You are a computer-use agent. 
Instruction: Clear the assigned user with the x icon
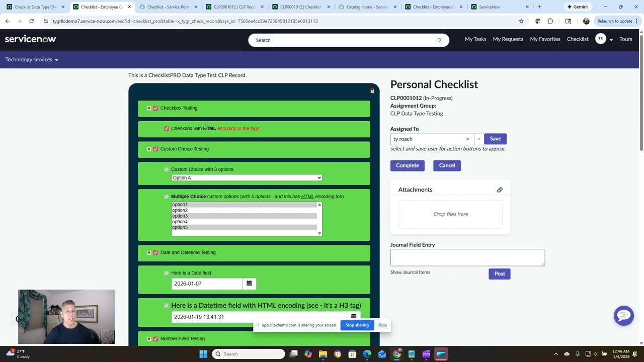coord(467,139)
